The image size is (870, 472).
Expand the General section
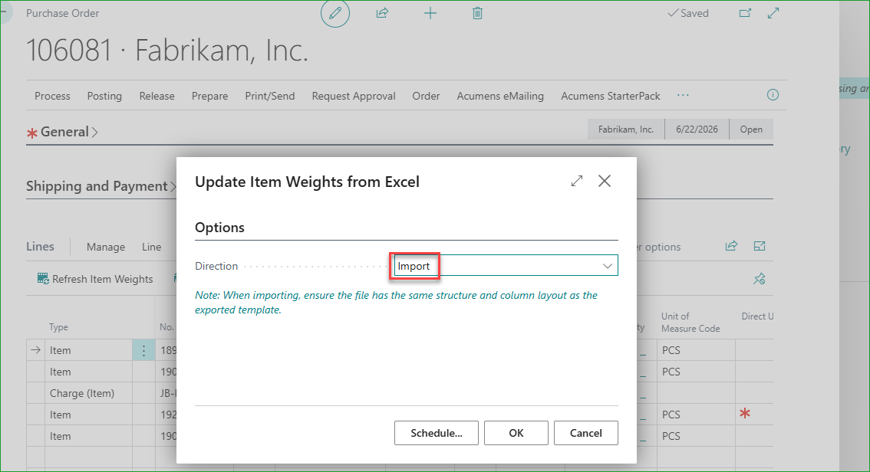click(x=68, y=132)
